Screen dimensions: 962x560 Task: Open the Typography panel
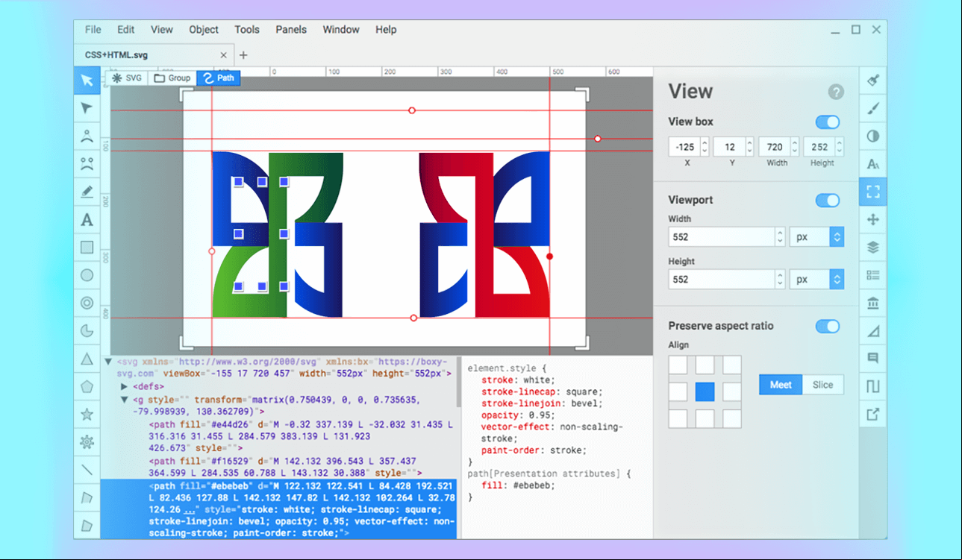tap(873, 164)
